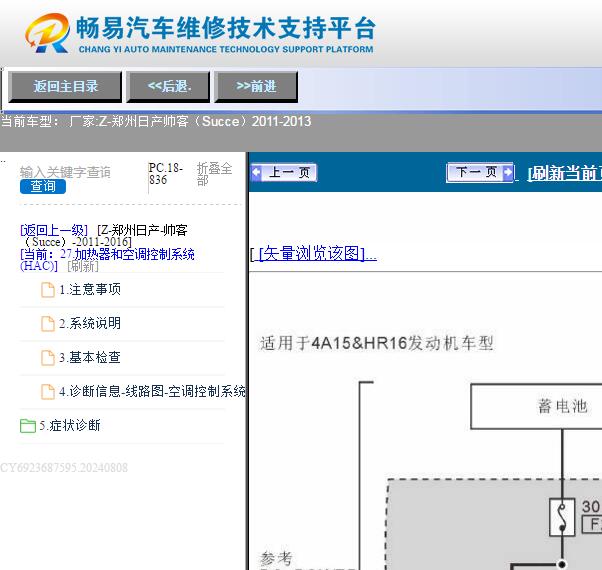Click the 30A fuse symbol in diagram
This screenshot has width=602, height=570.
tap(562, 517)
